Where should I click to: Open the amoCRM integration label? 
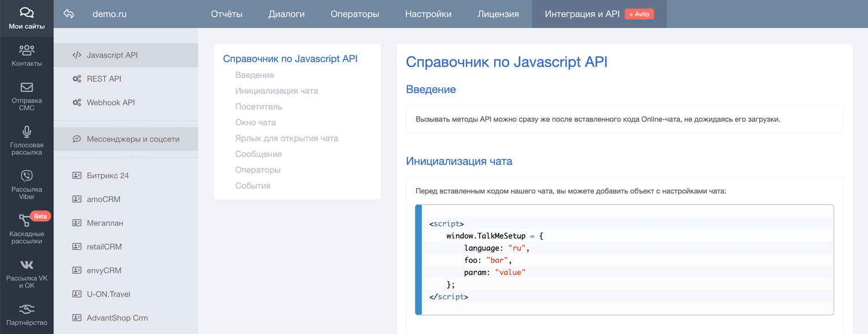[105, 199]
